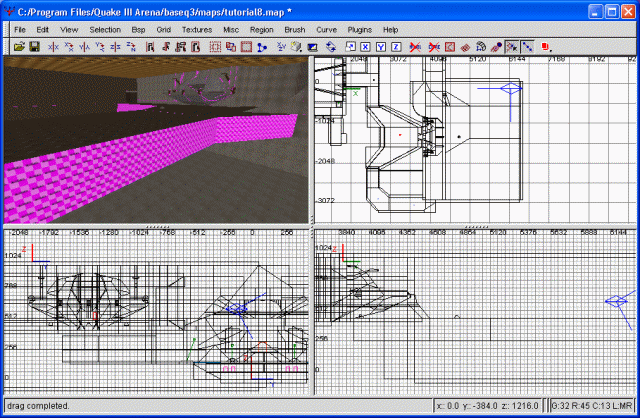640x418 pixels.
Task: Click the CSG Subtract overlapping squares icon
Action: coord(231,47)
